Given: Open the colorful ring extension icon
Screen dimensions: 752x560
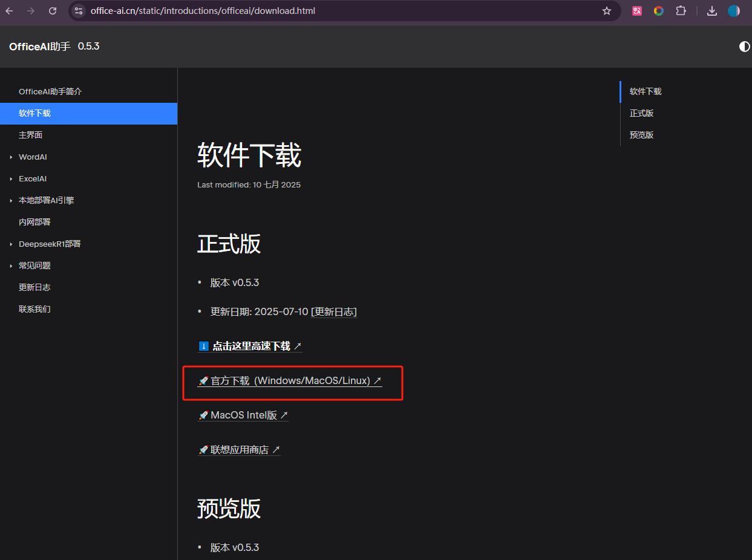Looking at the screenshot, I should (x=659, y=11).
